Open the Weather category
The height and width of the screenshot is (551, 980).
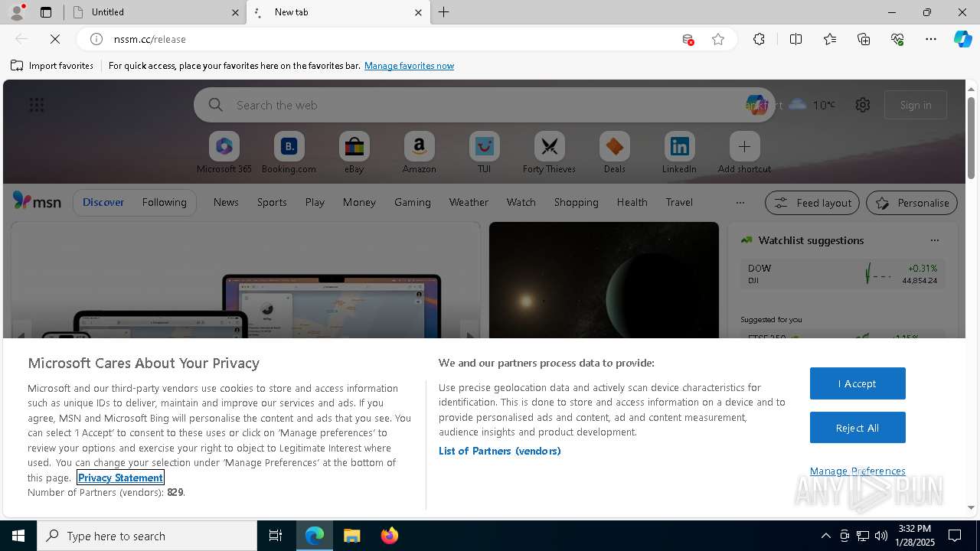tap(469, 202)
